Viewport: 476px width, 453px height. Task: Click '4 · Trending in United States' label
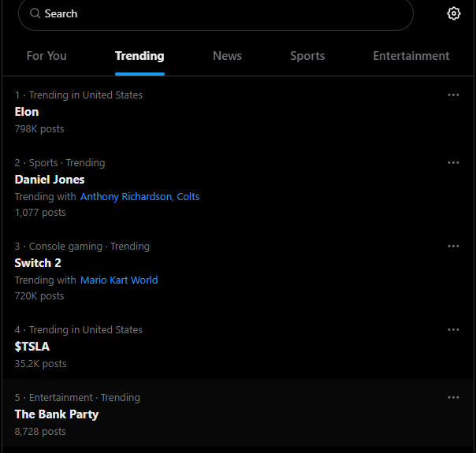pos(78,330)
